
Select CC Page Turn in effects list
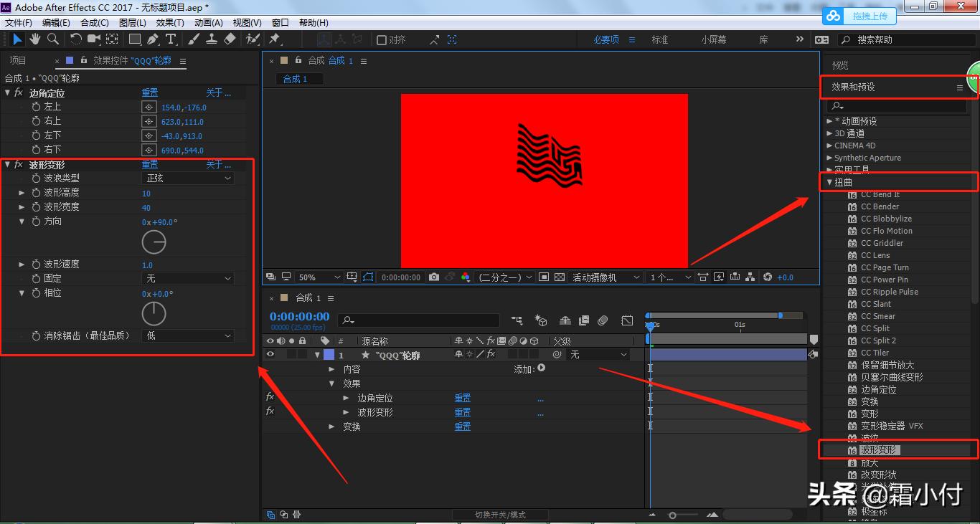click(885, 267)
